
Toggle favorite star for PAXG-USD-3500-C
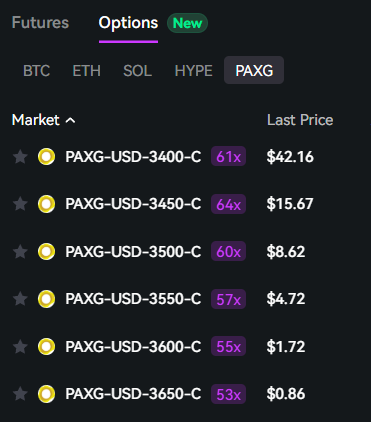click(x=20, y=251)
